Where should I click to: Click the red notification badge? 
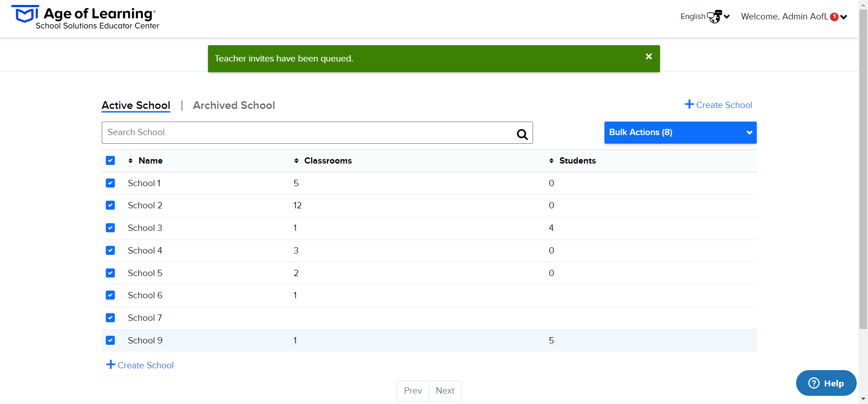[x=835, y=17]
